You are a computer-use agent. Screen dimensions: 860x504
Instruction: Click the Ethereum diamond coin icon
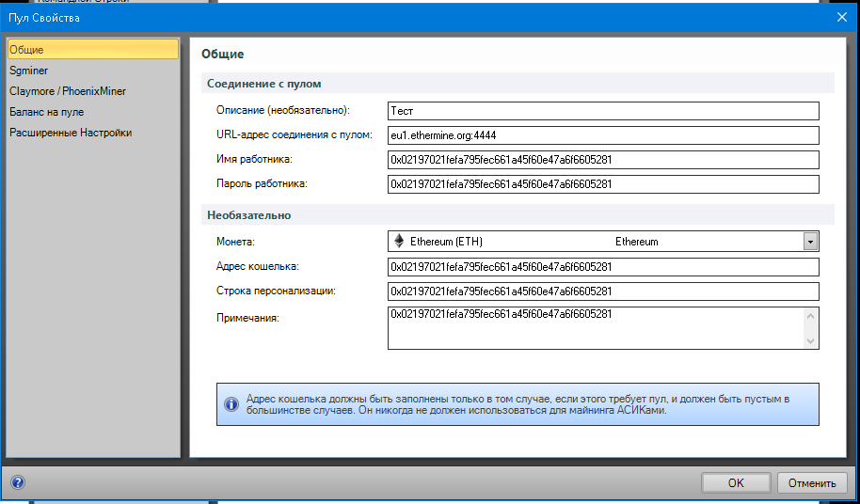pyautogui.click(x=399, y=241)
